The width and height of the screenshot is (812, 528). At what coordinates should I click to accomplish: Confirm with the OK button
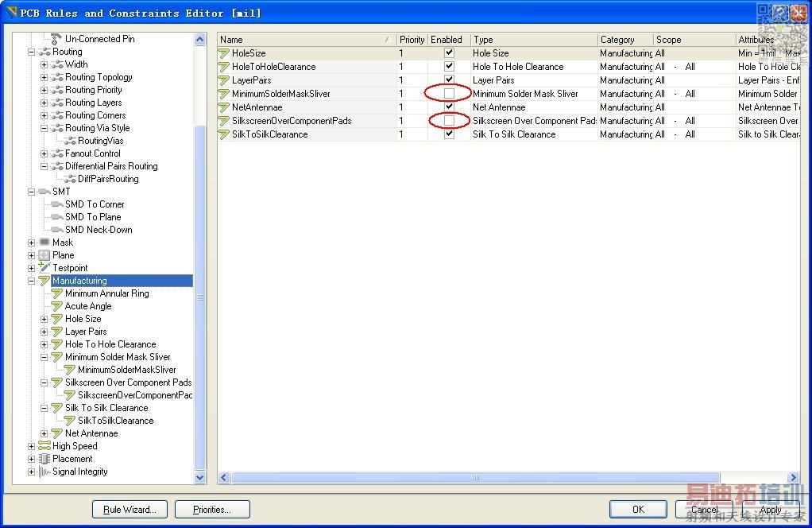[x=638, y=510]
